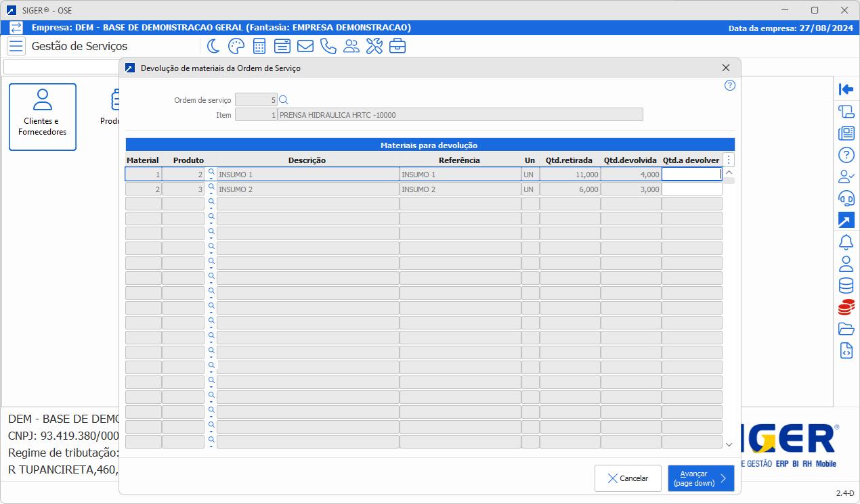The width and height of the screenshot is (860, 504).
Task: Click the red coins icon
Action: 846,307
